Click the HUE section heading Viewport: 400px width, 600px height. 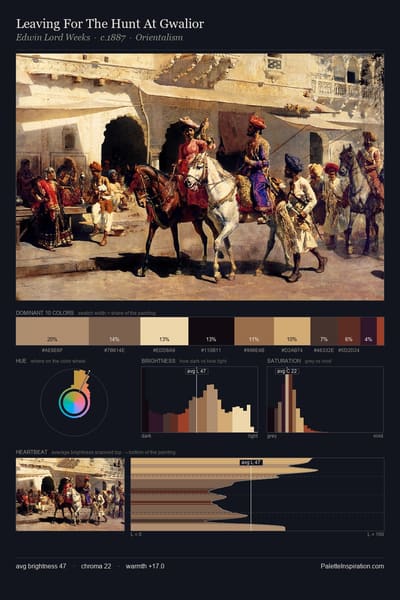[x=21, y=361]
